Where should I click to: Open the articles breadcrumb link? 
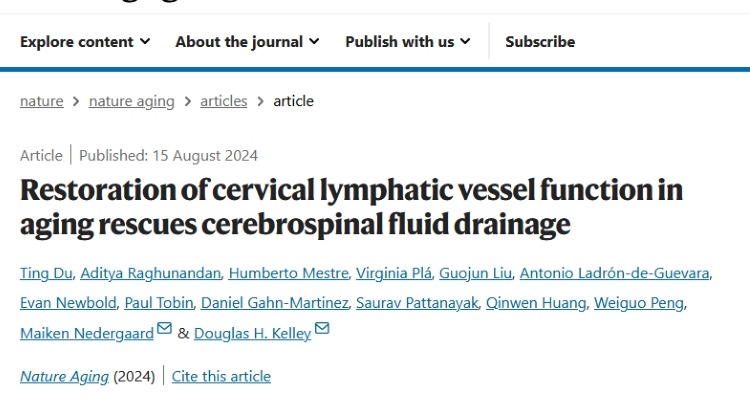(x=224, y=101)
